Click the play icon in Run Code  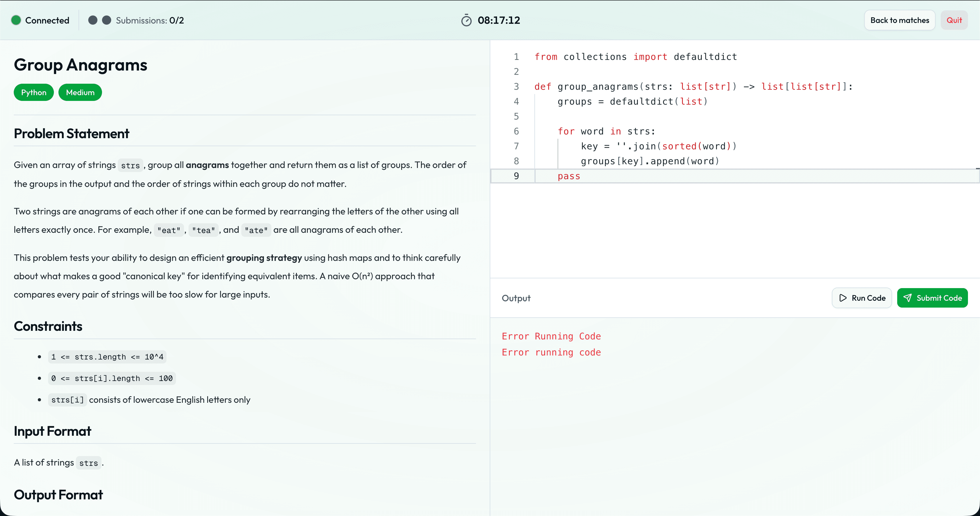pyautogui.click(x=843, y=298)
